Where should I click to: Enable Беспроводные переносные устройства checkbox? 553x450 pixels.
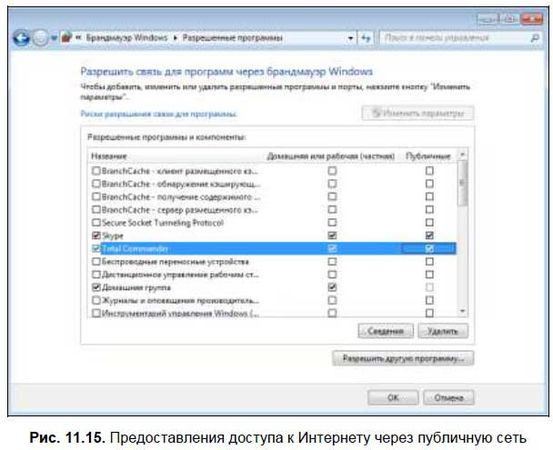pos(96,261)
